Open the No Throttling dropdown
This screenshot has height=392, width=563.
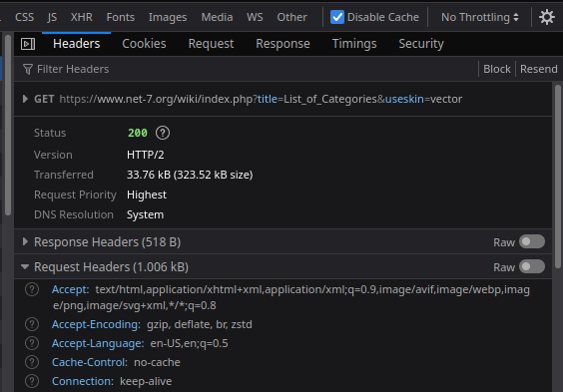pos(480,17)
